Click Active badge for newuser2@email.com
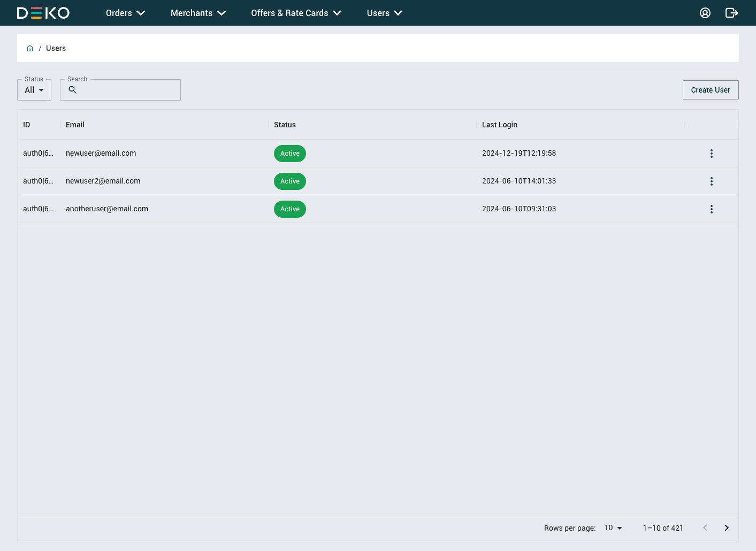This screenshot has width=756, height=551. (x=290, y=181)
